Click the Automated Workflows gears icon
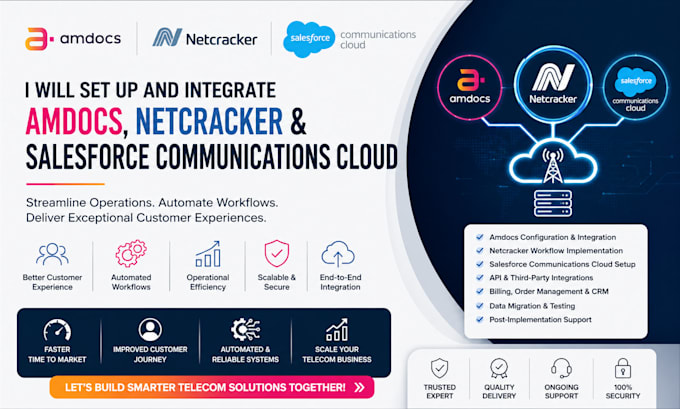This screenshot has width=680, height=409. click(x=131, y=253)
